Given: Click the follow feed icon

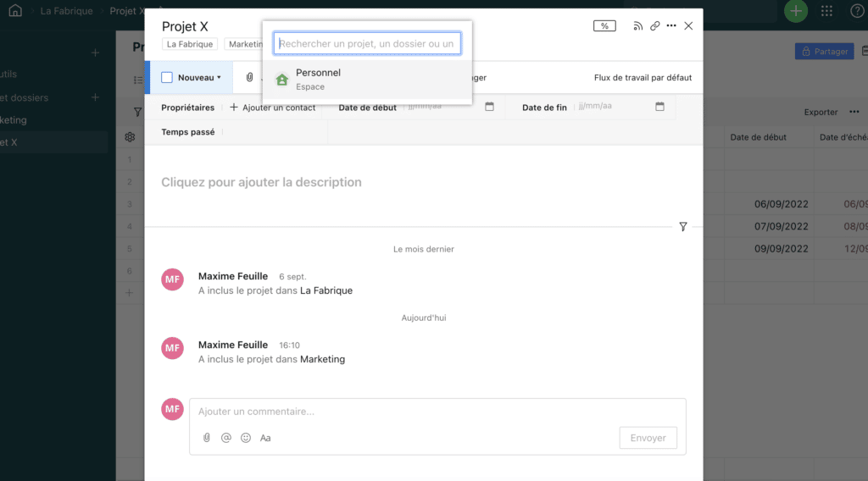Looking at the screenshot, I should [x=638, y=26].
